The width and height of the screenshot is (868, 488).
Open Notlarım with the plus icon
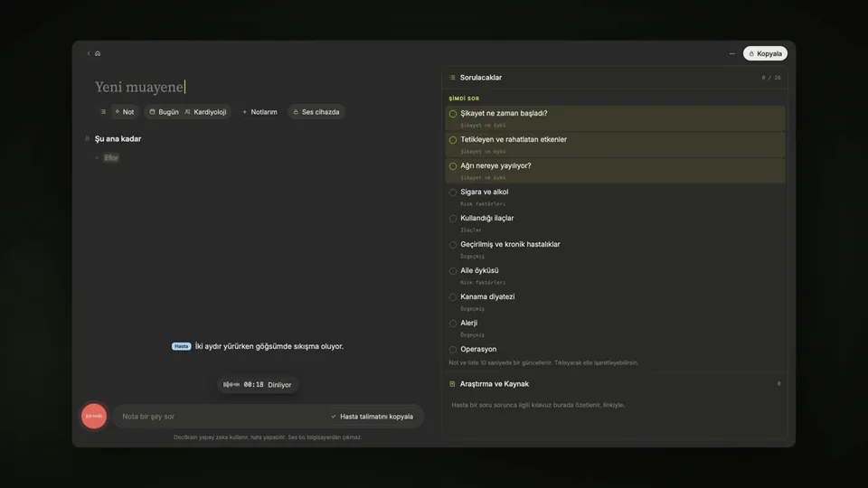pyautogui.click(x=259, y=112)
